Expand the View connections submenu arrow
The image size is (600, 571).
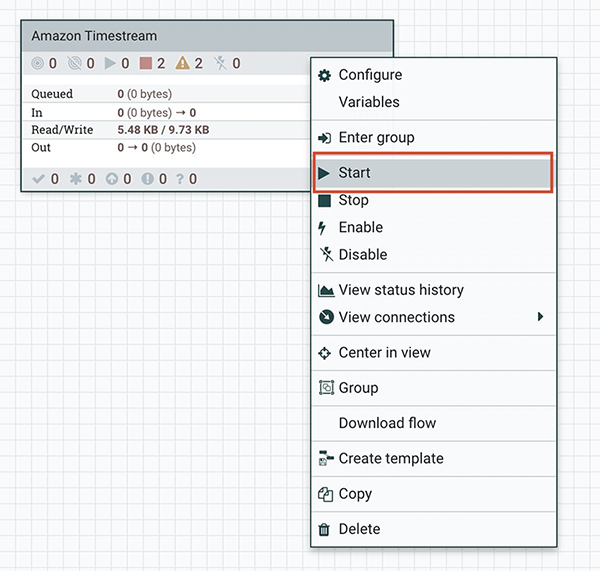tap(541, 317)
